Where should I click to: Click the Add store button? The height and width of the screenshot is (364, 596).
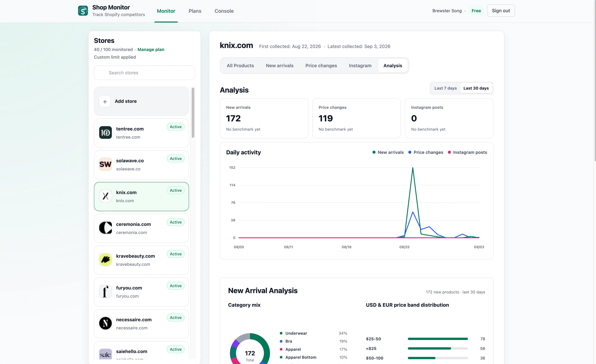141,101
